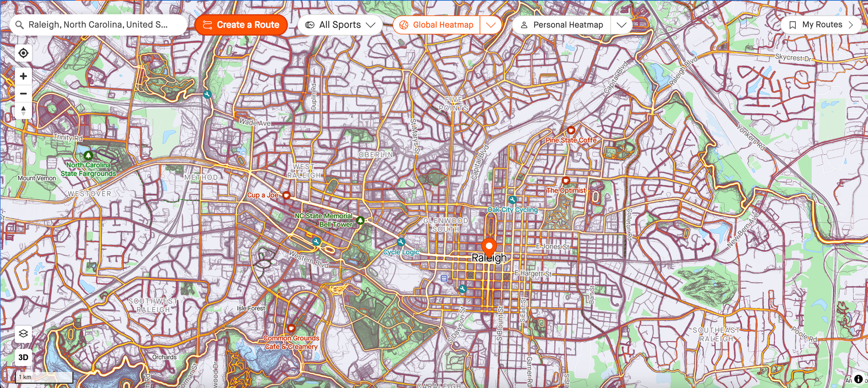Click the OBERLIN neighborhood label
The image size is (868, 388).
376,155
